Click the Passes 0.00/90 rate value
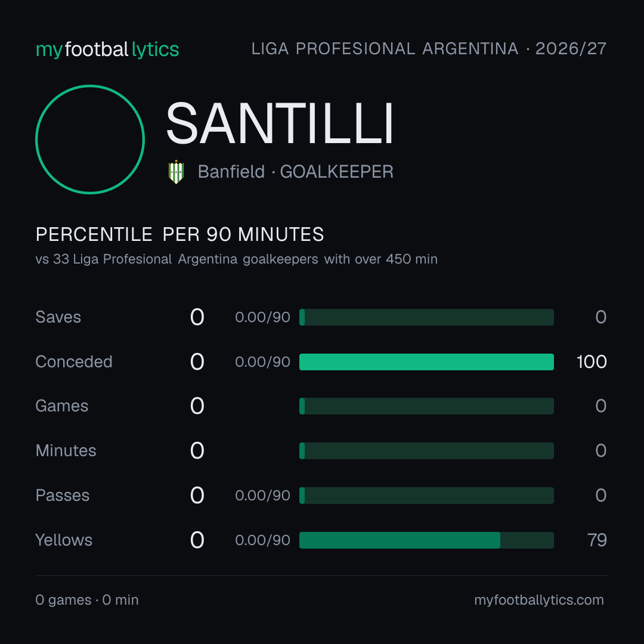 tap(262, 496)
